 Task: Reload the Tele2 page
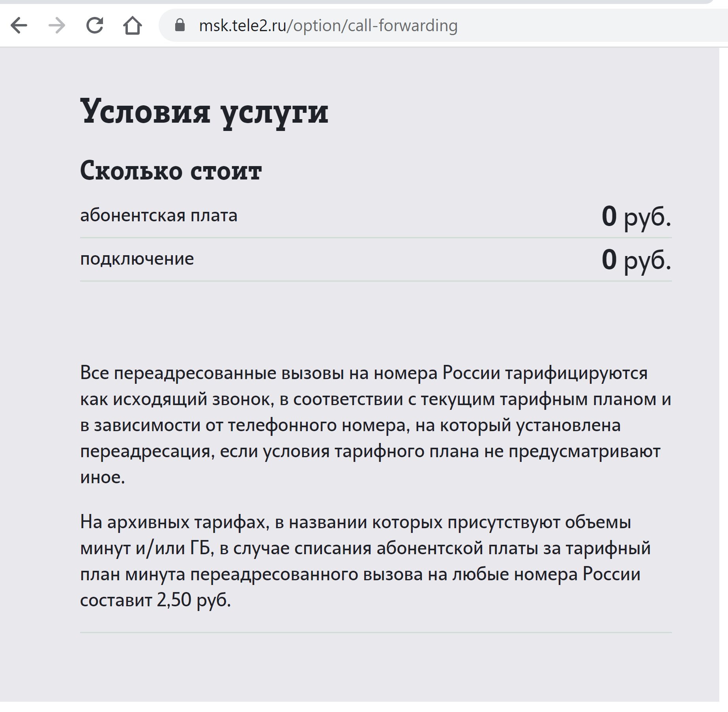point(95,26)
